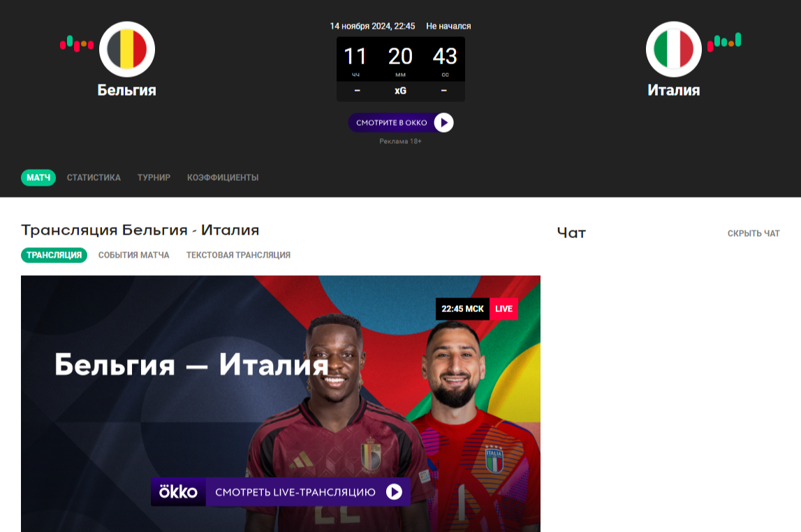Viewport: 801px width, 532px height.
Task: Click Смотреть live-трансляцию button
Action: coord(281,492)
